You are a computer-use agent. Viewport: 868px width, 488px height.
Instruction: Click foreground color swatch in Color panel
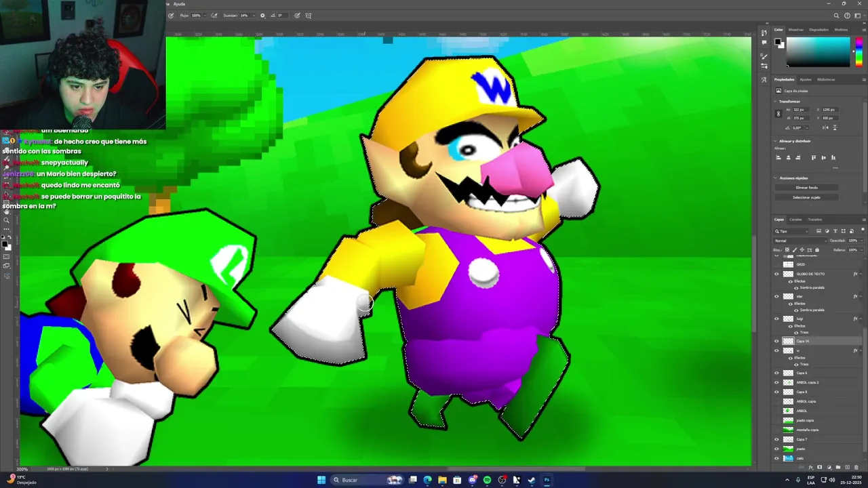778,42
